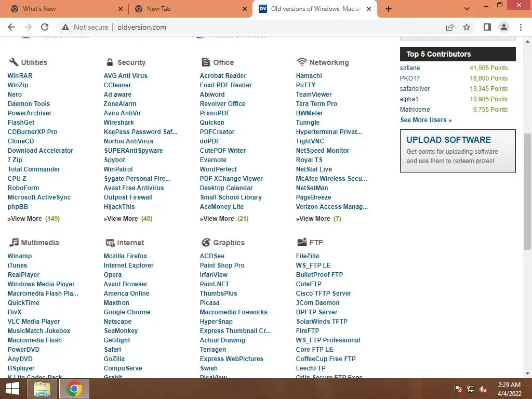Open the Evernote link
This screenshot has height=399, width=532.
point(213,160)
